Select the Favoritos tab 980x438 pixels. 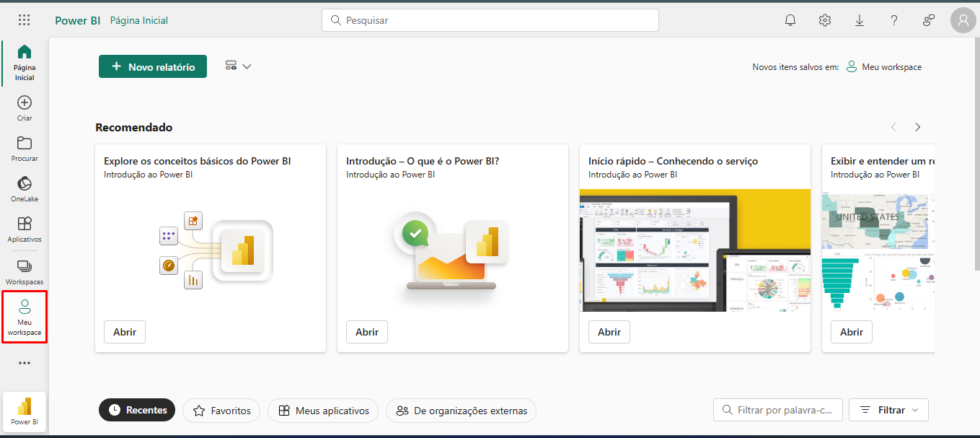tap(221, 411)
